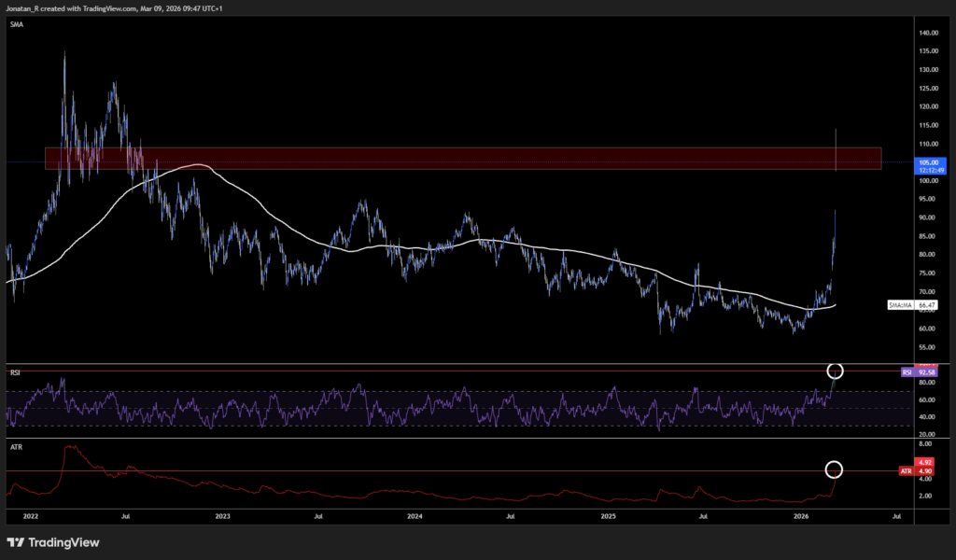Click the 2026 label on time axis
This screenshot has width=956, height=560.
coord(800,515)
